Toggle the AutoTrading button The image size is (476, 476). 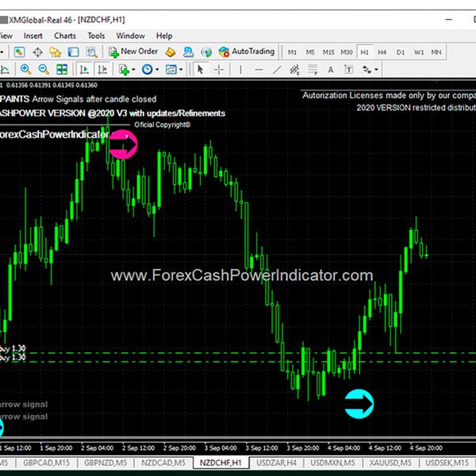(247, 52)
